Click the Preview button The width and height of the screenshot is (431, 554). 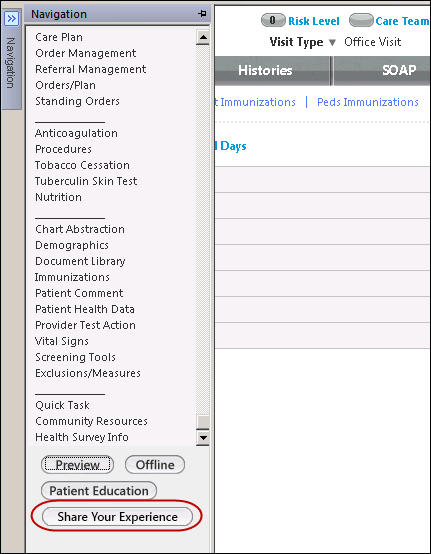click(x=78, y=465)
